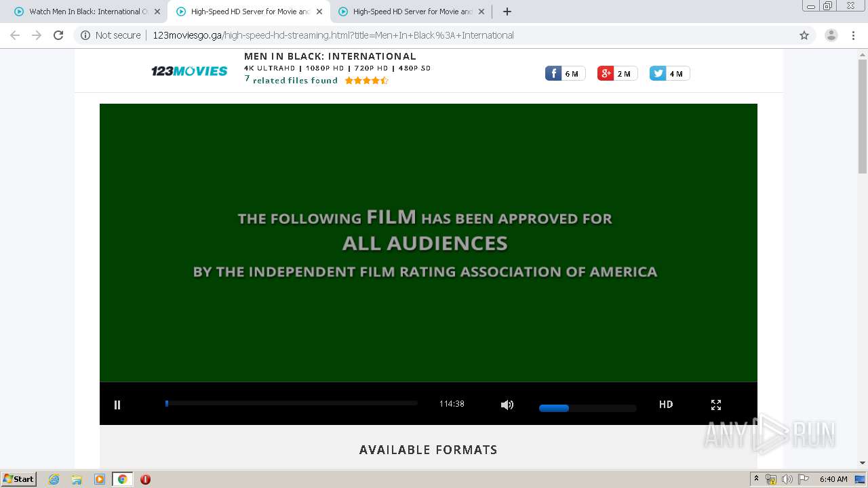Open the Chrome profile avatar
The width and height of the screenshot is (868, 488).
[x=831, y=35]
